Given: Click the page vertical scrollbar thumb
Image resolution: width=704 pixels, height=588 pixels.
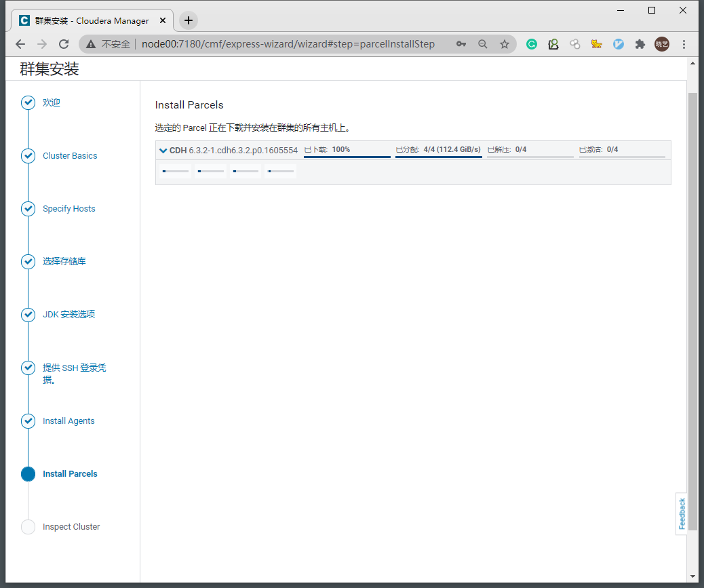Looking at the screenshot, I should click(x=692, y=311).
